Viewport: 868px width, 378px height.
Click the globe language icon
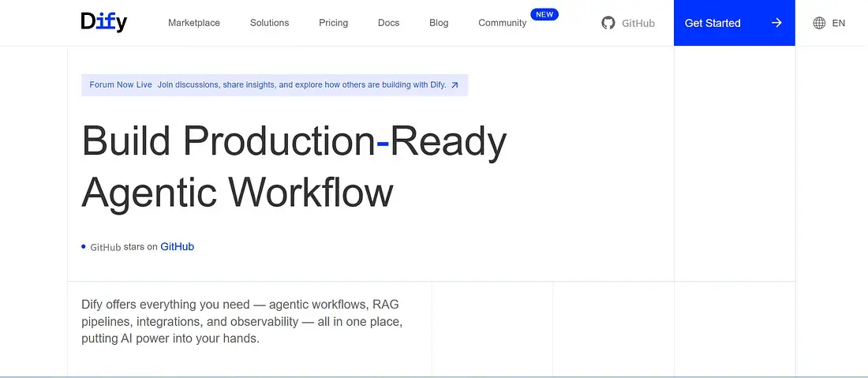(819, 23)
